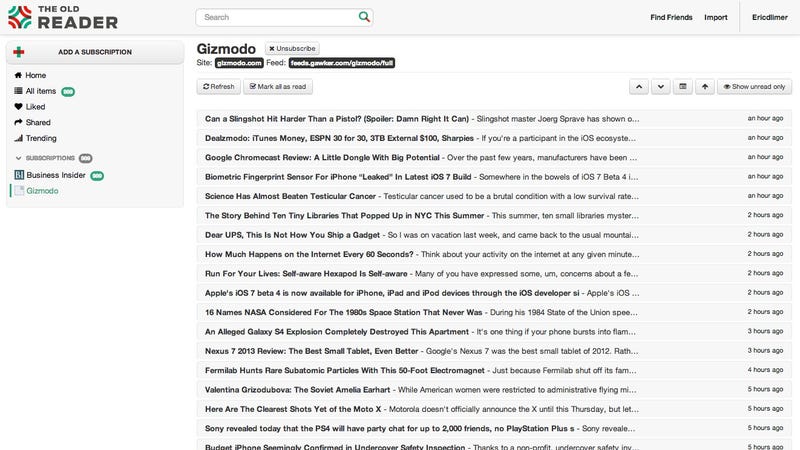Viewport: 800px width, 450px height.
Task: Open Home in the sidebar
Action: (x=36, y=75)
